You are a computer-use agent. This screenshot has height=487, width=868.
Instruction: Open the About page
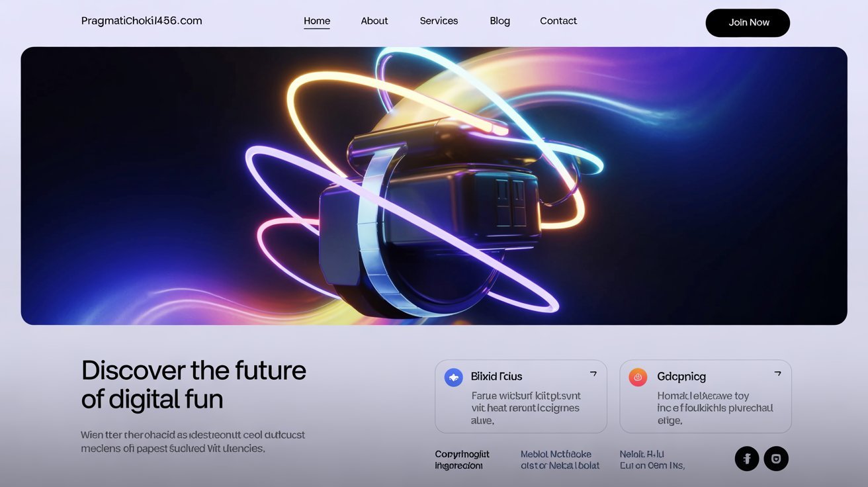[x=374, y=21]
